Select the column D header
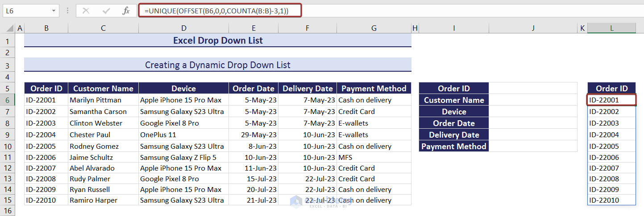This screenshot has width=644, height=216. click(183, 29)
